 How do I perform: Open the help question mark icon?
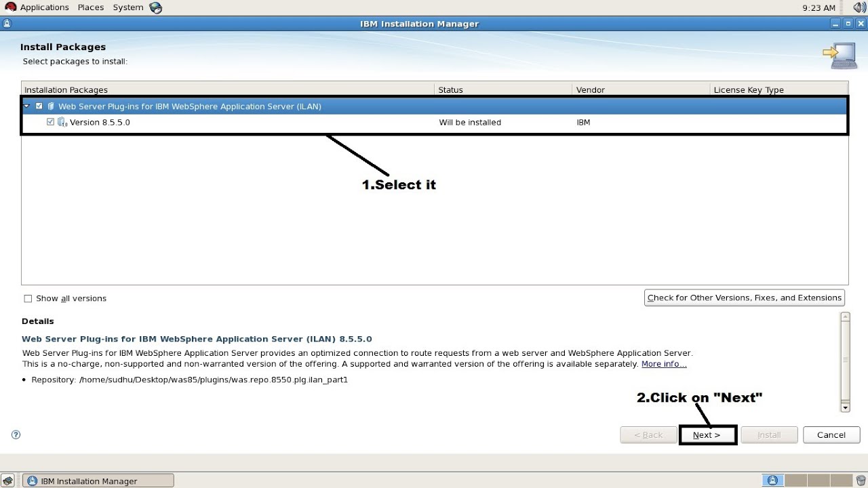pos(16,434)
